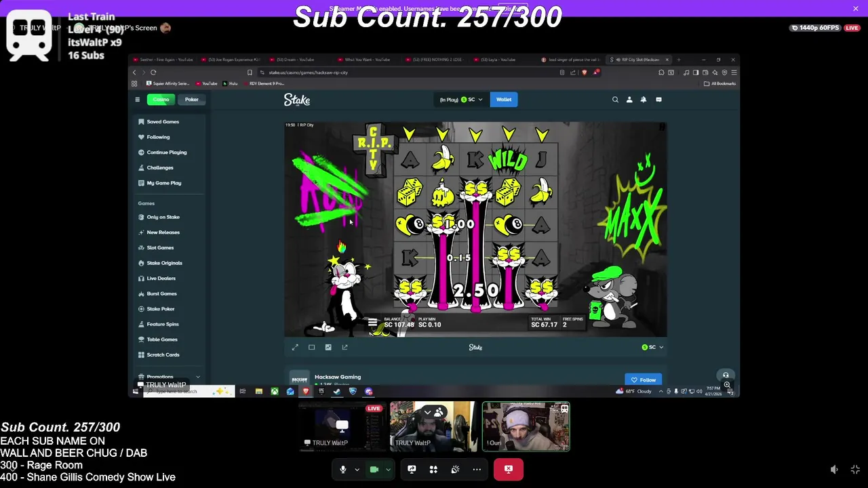The width and height of the screenshot is (868, 488).
Task: Toggle the green camera button
Action: point(374,469)
